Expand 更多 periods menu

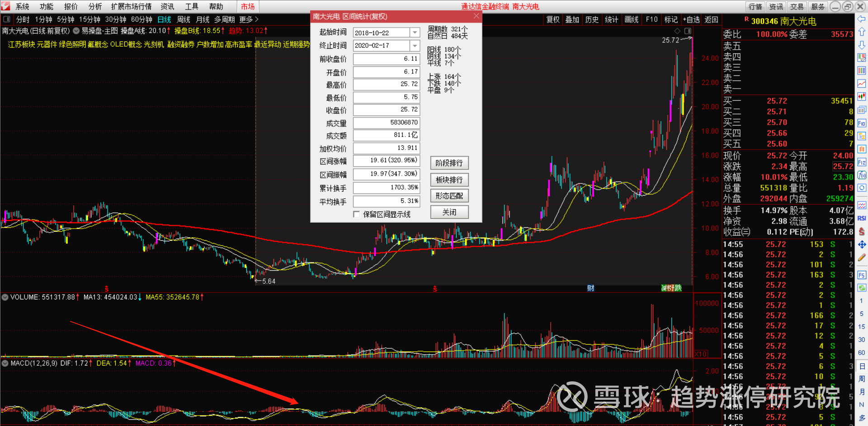point(249,19)
